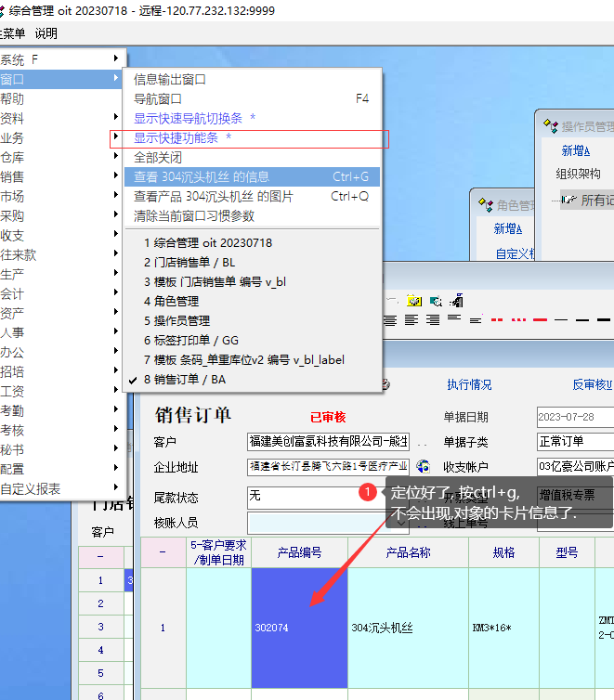This screenshot has height=700, width=614.
Task: Click the print preview magnifier icon
Action: pyautogui.click(x=436, y=301)
